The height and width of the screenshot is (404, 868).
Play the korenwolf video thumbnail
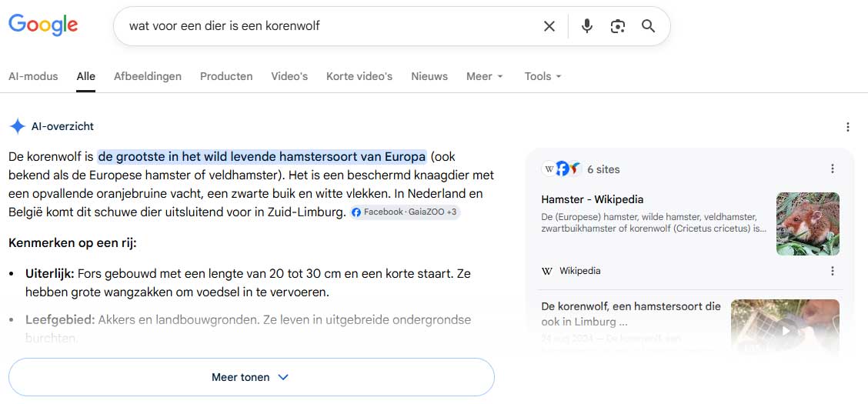click(x=785, y=330)
